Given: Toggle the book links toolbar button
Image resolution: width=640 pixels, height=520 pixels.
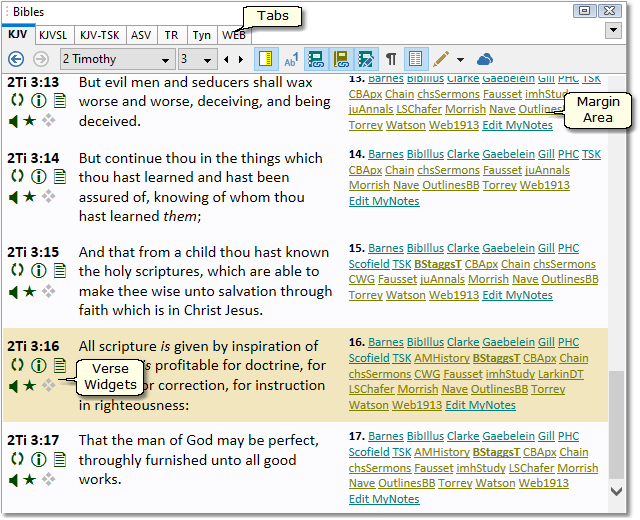Looking at the screenshot, I should coord(341,59).
